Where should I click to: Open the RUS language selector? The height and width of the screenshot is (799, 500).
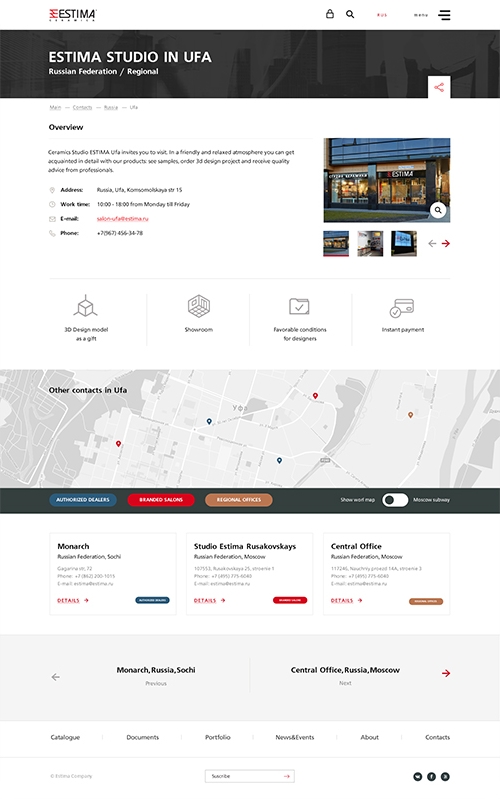coord(382,15)
